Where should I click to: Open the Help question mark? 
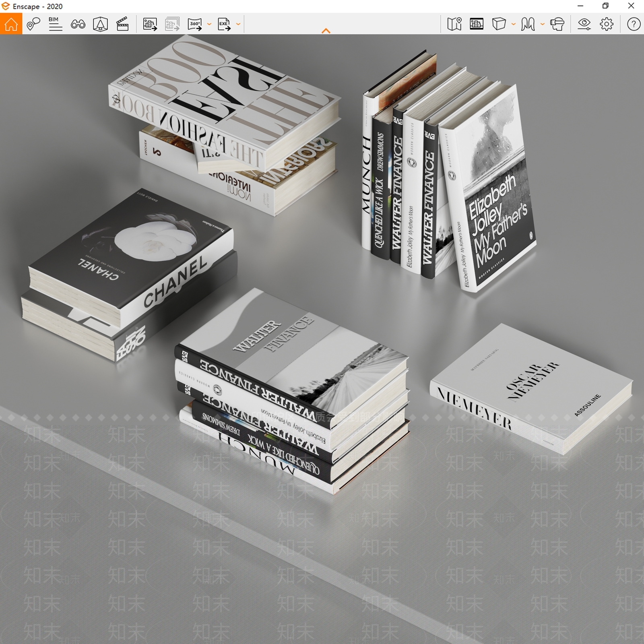coord(634,24)
